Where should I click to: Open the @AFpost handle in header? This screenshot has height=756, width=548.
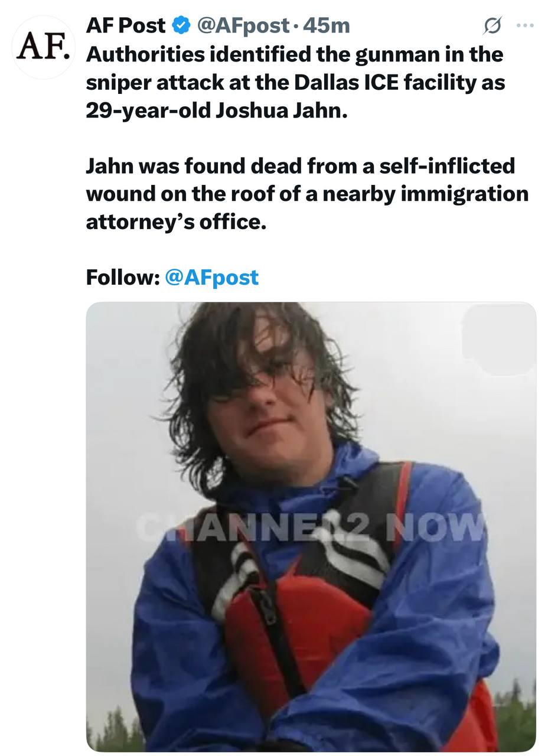pyautogui.click(x=242, y=25)
